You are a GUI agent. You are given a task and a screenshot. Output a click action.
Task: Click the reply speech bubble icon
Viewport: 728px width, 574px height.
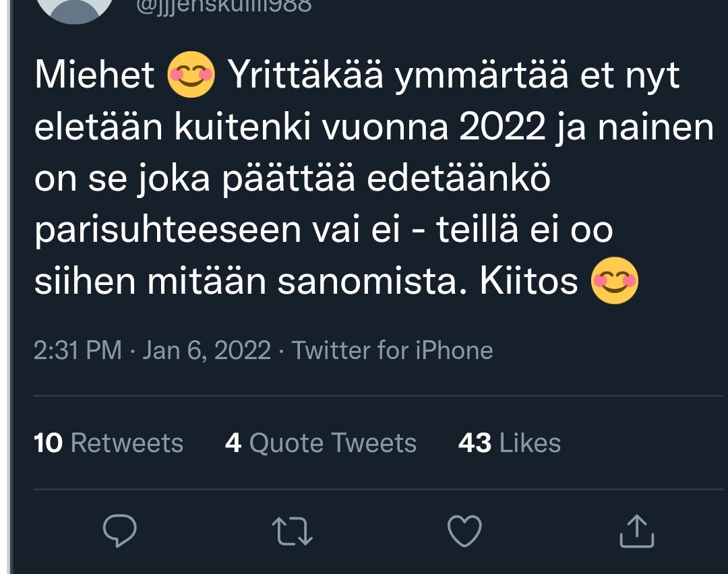[120, 532]
